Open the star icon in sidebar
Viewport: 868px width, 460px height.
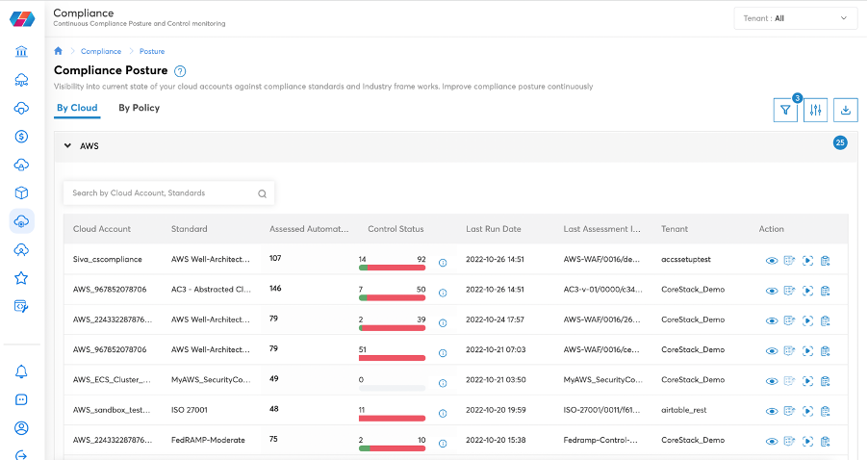coord(21,278)
